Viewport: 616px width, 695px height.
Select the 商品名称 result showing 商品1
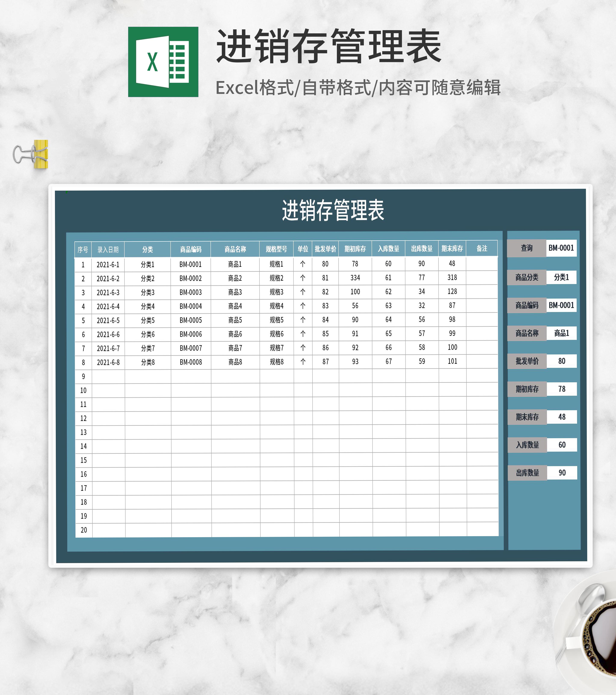point(562,334)
